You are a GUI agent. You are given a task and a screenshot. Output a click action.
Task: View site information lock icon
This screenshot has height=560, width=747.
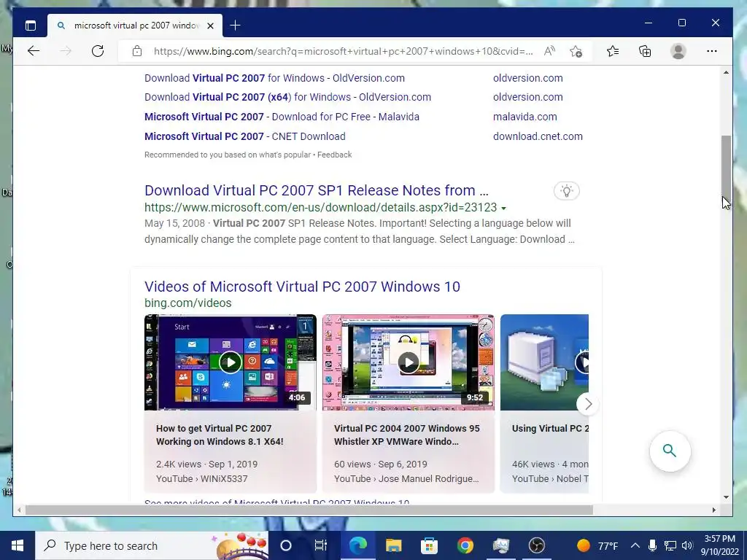(x=137, y=51)
